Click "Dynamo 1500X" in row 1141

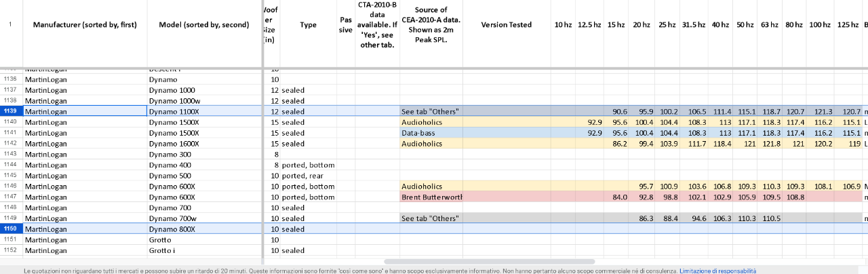pyautogui.click(x=204, y=133)
